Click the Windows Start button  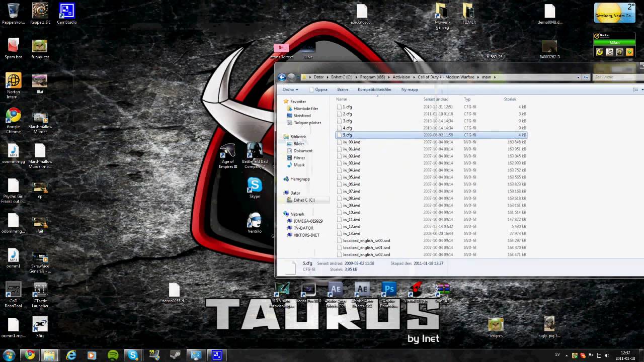(9, 355)
